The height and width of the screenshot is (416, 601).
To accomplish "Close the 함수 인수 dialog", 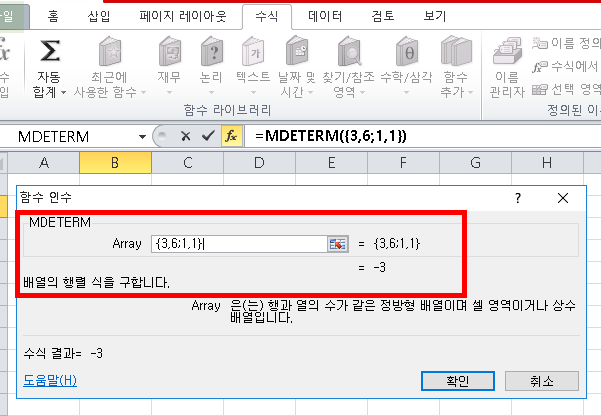I will 563,198.
